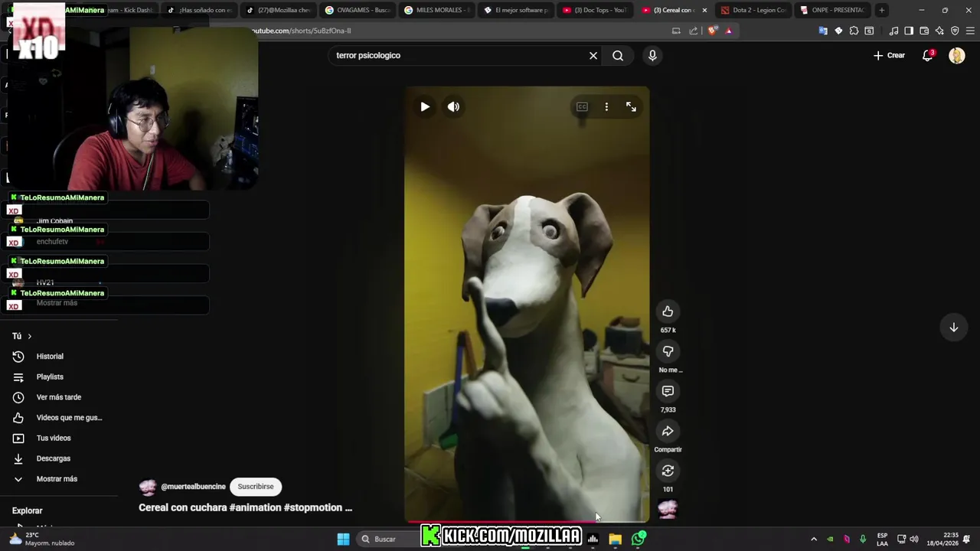Like the short with 657 k likes
Screen dimensions: 980x551
click(x=668, y=311)
